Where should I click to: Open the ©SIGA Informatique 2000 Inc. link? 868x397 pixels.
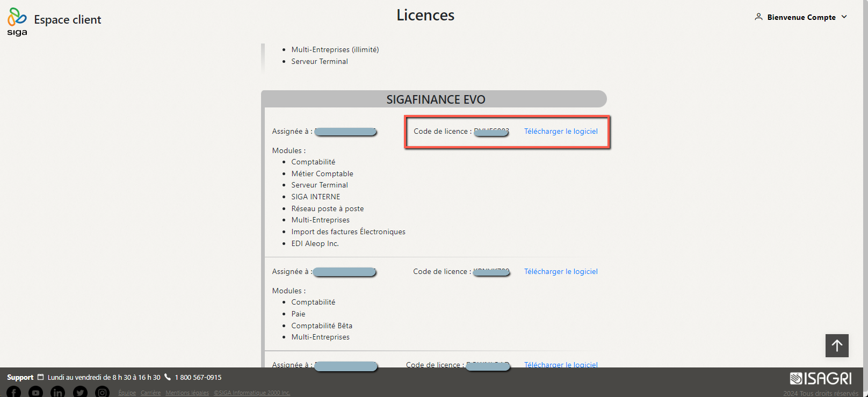tap(252, 393)
